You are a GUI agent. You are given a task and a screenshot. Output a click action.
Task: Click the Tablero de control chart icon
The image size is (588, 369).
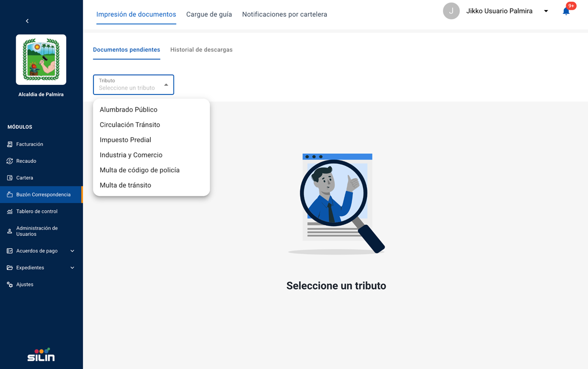click(x=10, y=211)
